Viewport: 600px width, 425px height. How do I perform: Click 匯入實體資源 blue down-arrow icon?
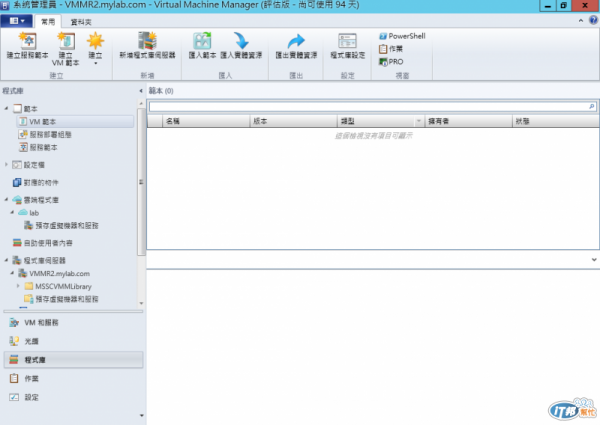241,41
